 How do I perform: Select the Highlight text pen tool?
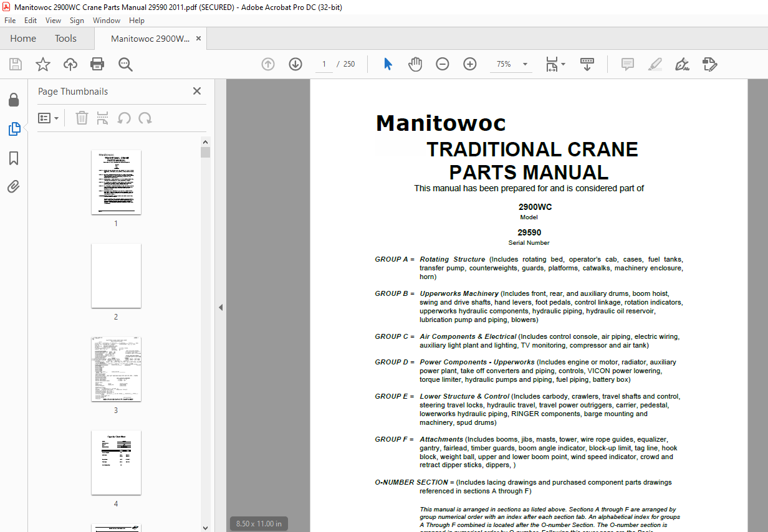point(655,64)
